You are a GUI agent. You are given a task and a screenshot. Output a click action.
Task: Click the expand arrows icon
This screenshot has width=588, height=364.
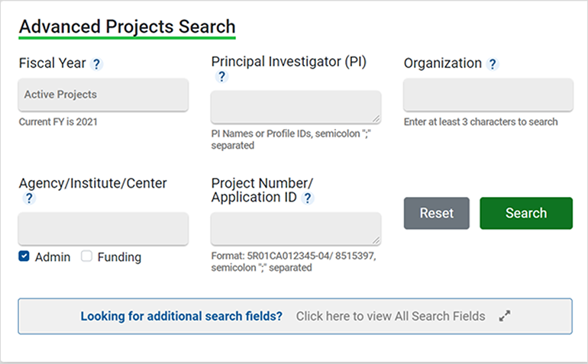[504, 316]
